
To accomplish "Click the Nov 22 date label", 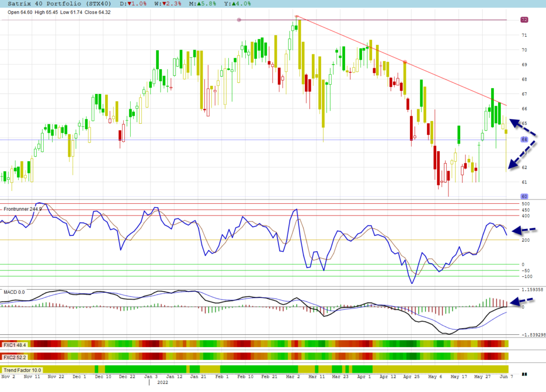I will click(56, 377).
